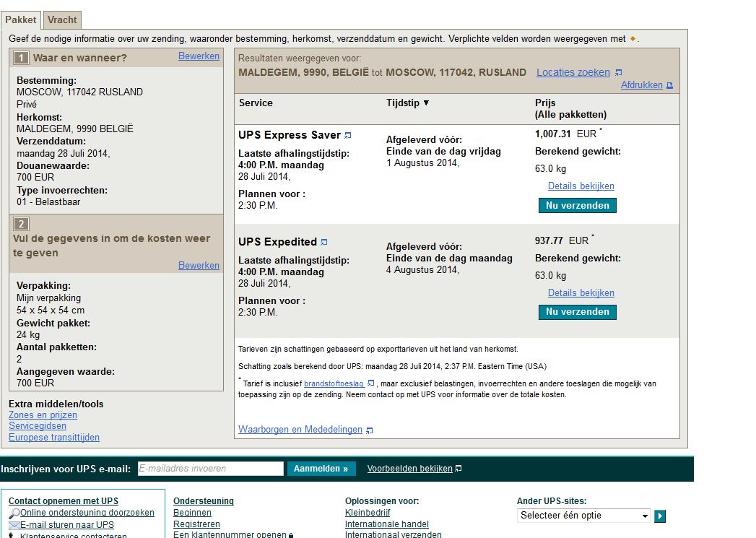The width and height of the screenshot is (756, 538).
Task: View details for UPS Express Saver price
Action: pos(581,186)
